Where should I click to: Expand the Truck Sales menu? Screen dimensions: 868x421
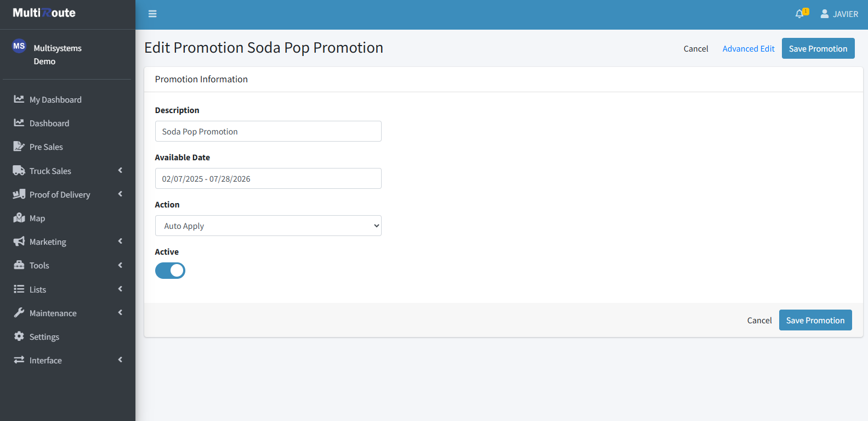coord(50,171)
